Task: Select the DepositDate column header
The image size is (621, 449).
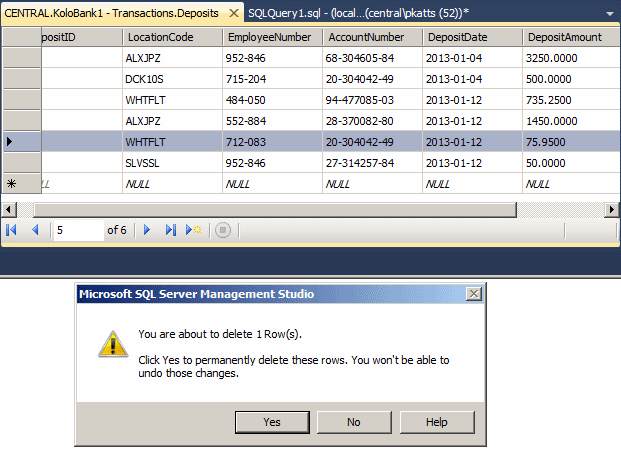Action: coord(472,37)
